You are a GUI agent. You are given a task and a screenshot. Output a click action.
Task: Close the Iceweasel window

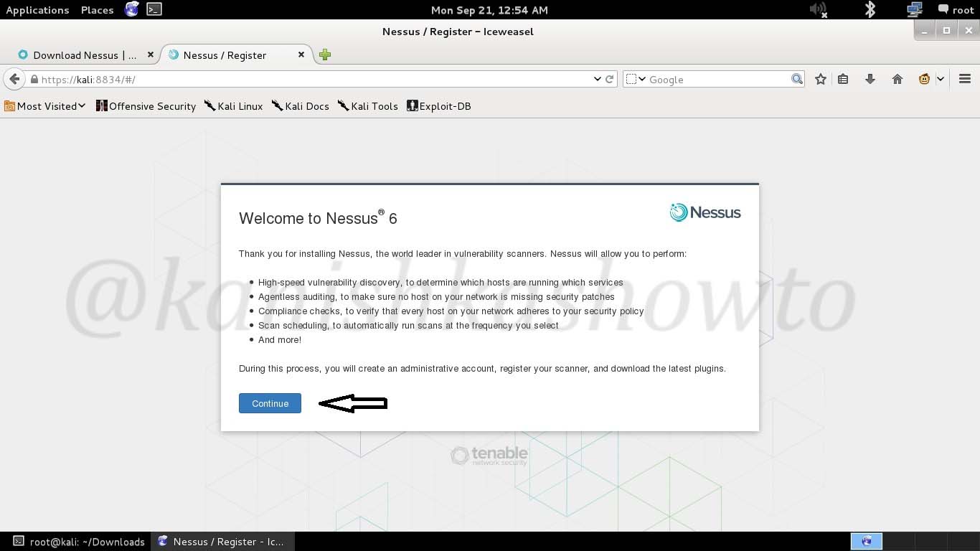(x=969, y=31)
